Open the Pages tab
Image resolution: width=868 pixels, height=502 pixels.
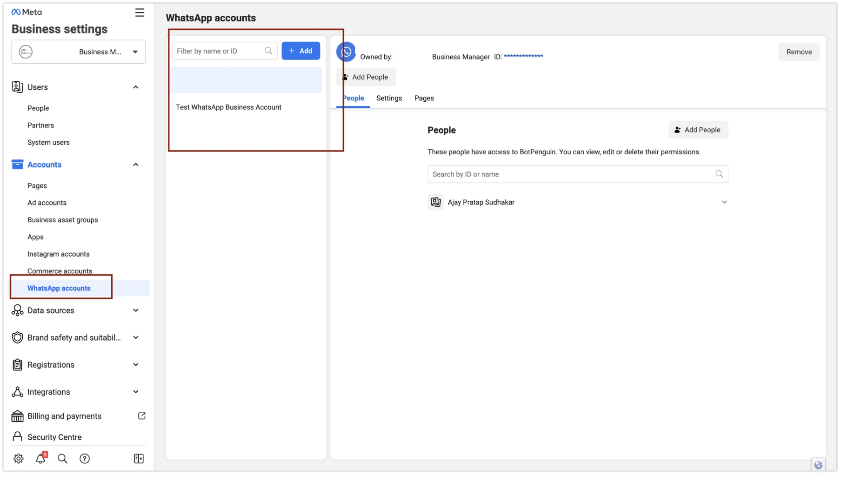tap(424, 98)
